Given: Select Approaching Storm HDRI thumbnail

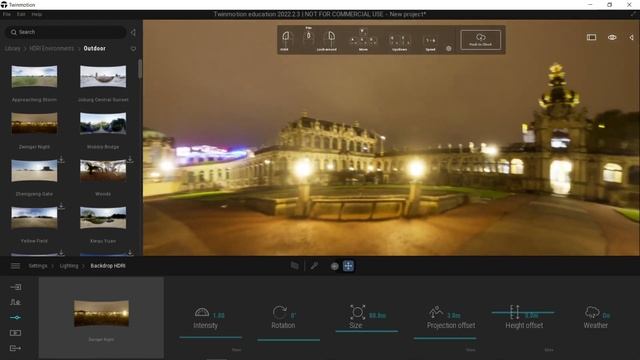Looking at the screenshot, I should coord(34,76).
